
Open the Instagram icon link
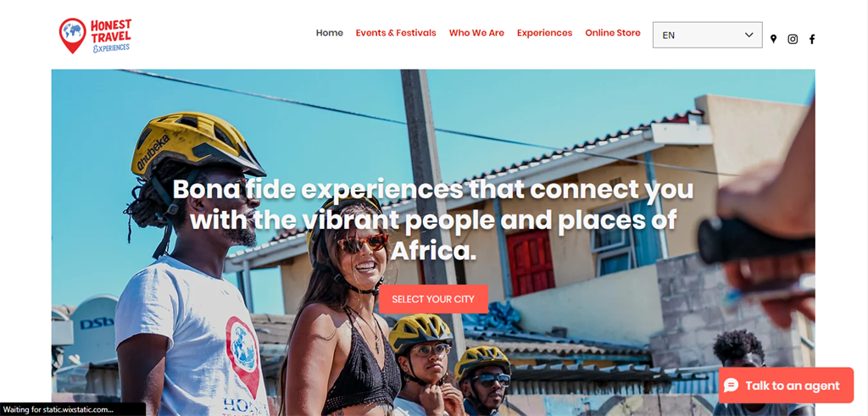pos(793,39)
